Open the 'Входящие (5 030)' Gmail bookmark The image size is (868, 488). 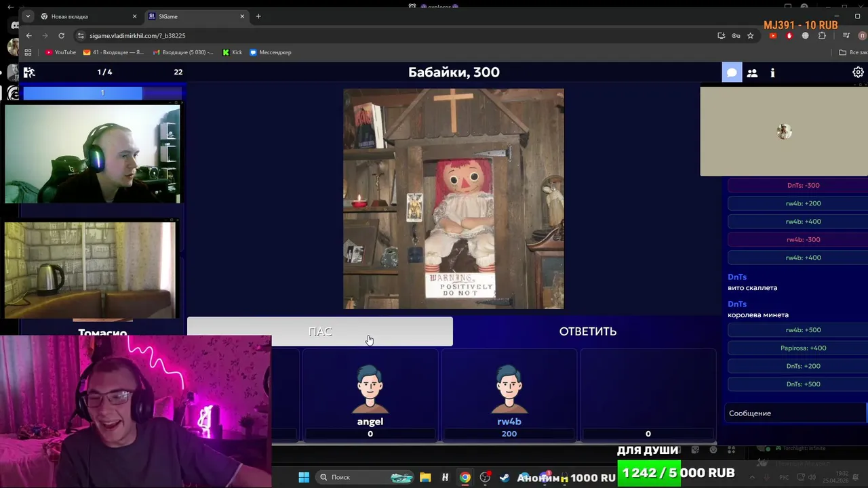(x=183, y=52)
